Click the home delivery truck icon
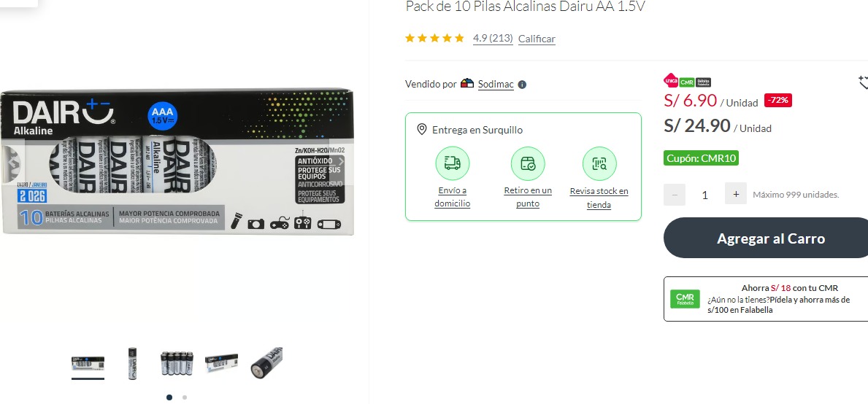 453,163
